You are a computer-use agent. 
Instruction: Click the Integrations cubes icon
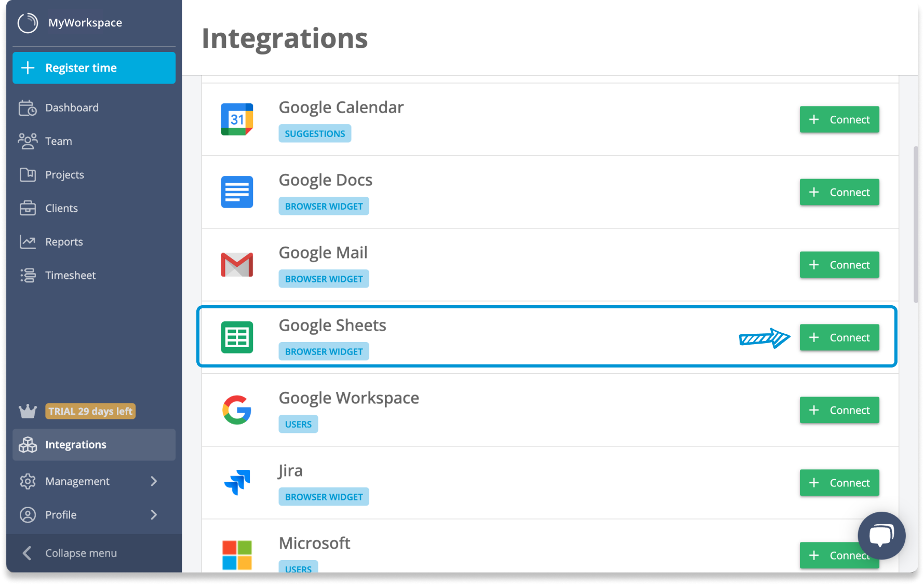[x=28, y=444]
